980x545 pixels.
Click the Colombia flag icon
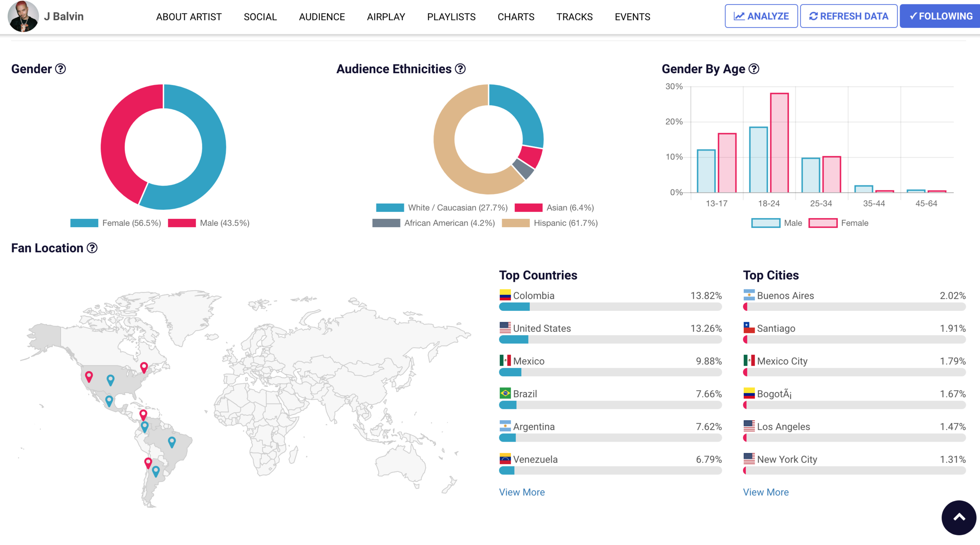tap(504, 295)
